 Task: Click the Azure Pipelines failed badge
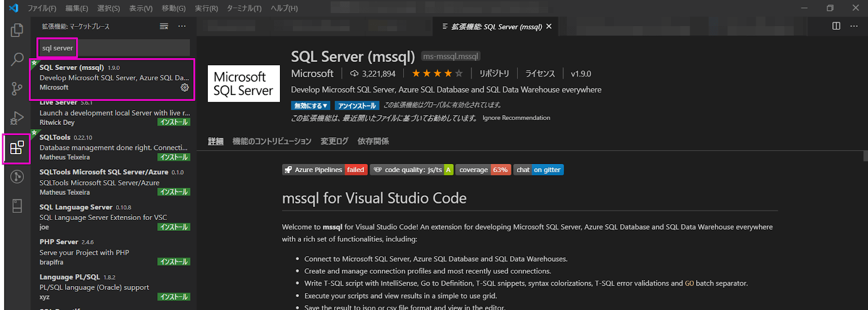click(x=325, y=170)
